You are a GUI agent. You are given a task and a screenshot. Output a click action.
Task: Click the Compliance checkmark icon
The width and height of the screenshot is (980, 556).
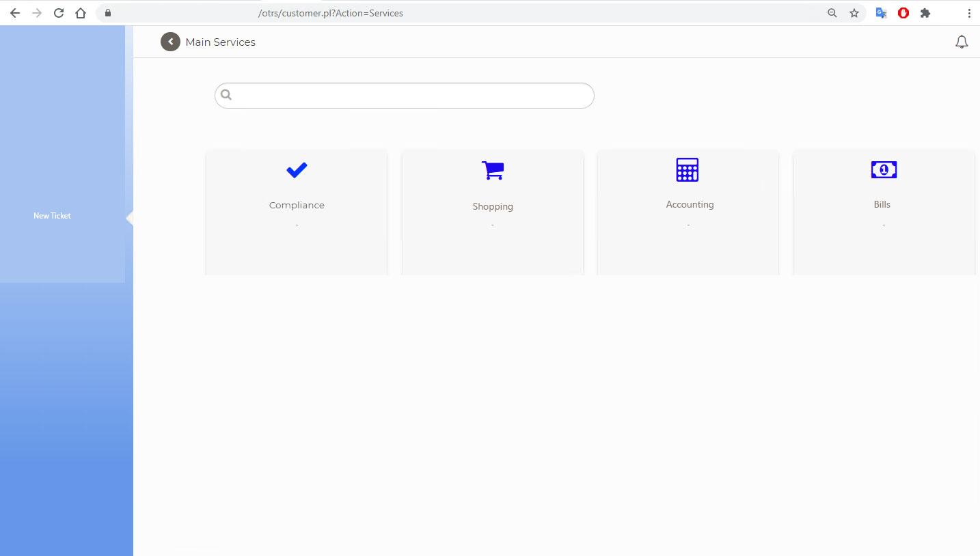click(297, 170)
